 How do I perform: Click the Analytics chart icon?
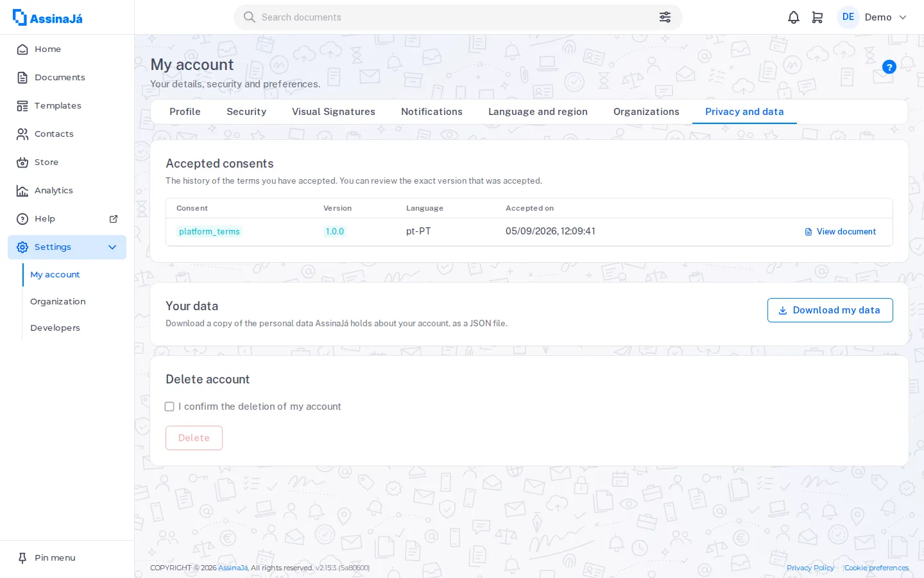[22, 191]
